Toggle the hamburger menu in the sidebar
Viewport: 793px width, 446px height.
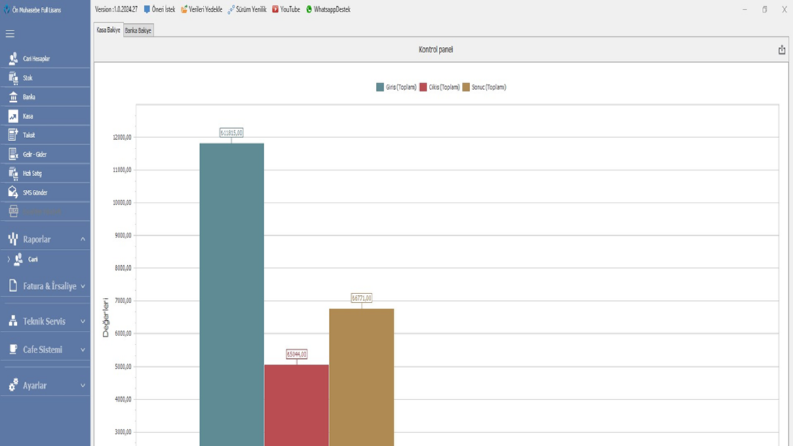coord(10,34)
